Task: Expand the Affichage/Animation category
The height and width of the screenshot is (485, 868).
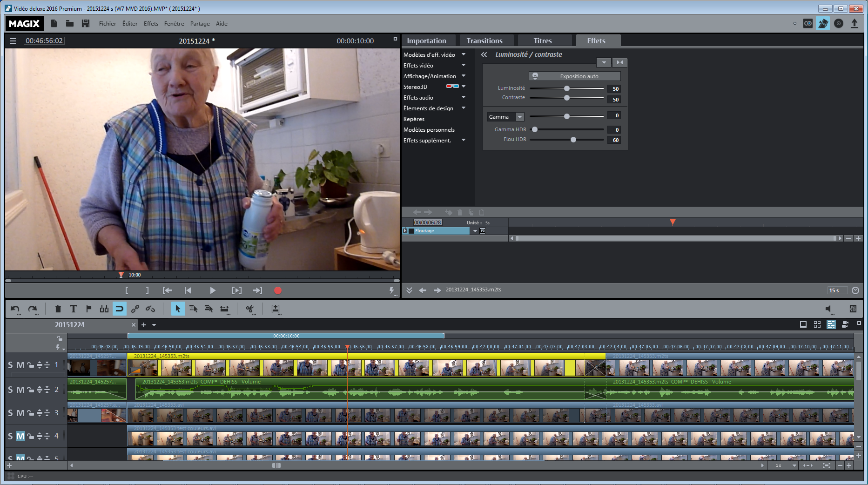Action: coord(464,76)
